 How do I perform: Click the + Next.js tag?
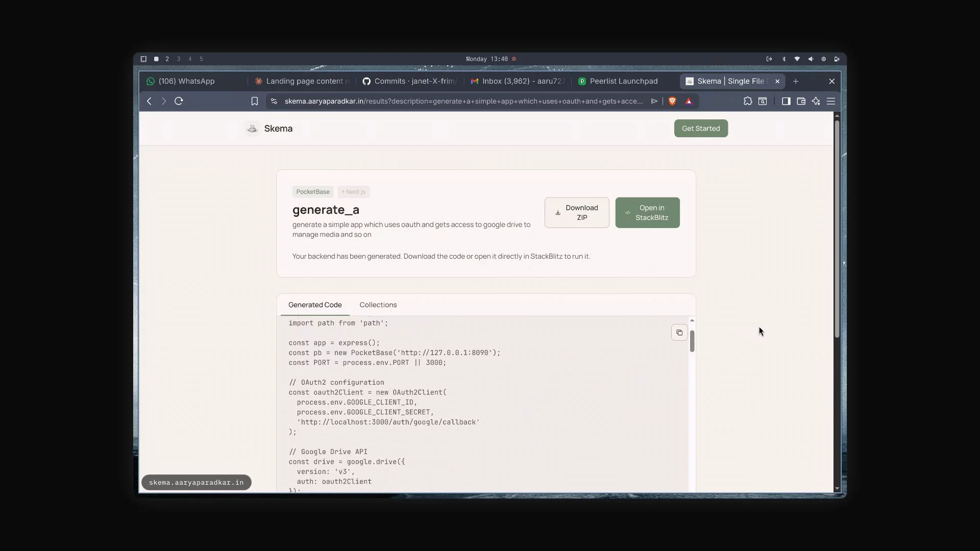coord(353,192)
